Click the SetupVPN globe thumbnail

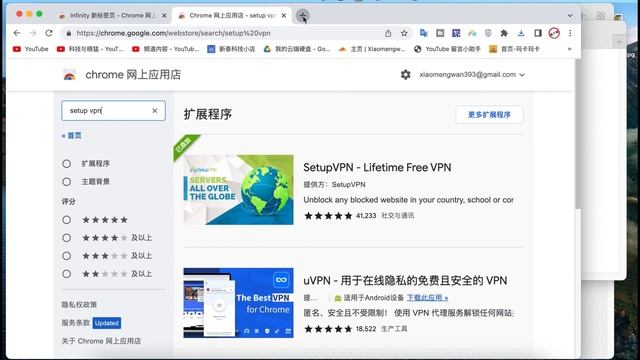tap(238, 190)
